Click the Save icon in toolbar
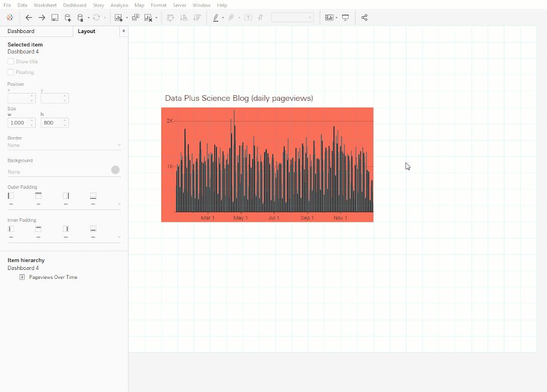This screenshot has height=392, width=547. coord(55,17)
